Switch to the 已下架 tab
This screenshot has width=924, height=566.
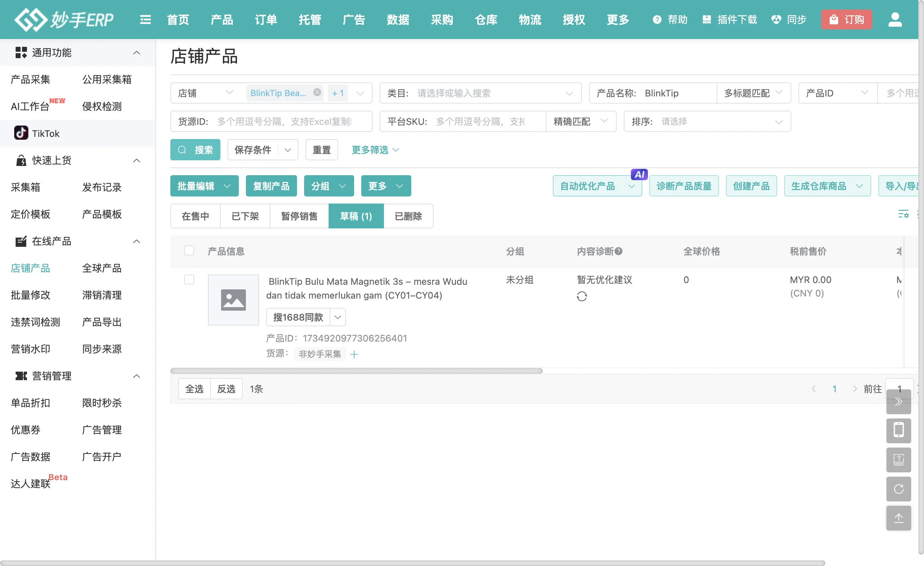pyautogui.click(x=245, y=216)
